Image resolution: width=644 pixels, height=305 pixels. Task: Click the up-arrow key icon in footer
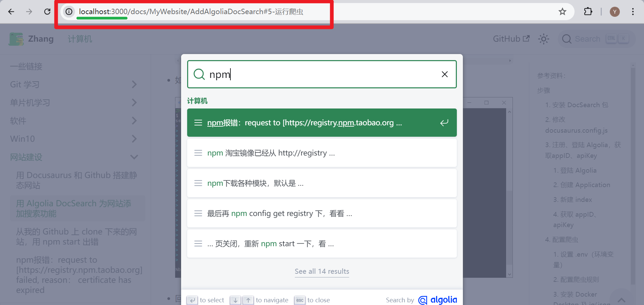click(248, 300)
